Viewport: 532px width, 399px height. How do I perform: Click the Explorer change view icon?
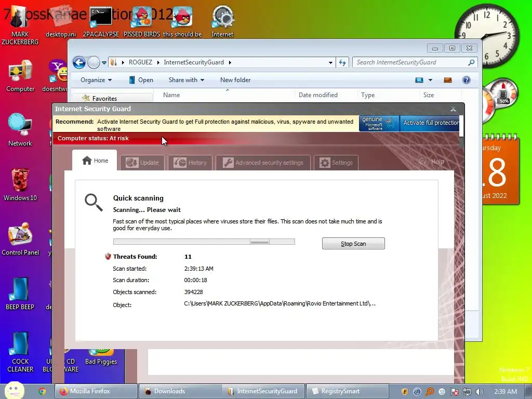(419, 80)
